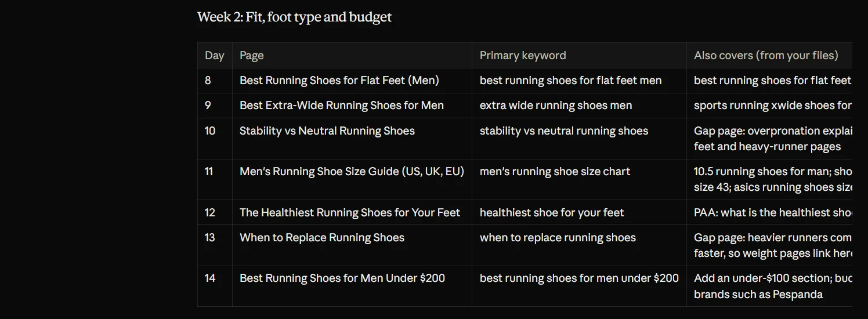Click the 'Week 2: Fit, foot type and budget' heading
Screen dimensions: 868x319
pos(294,17)
